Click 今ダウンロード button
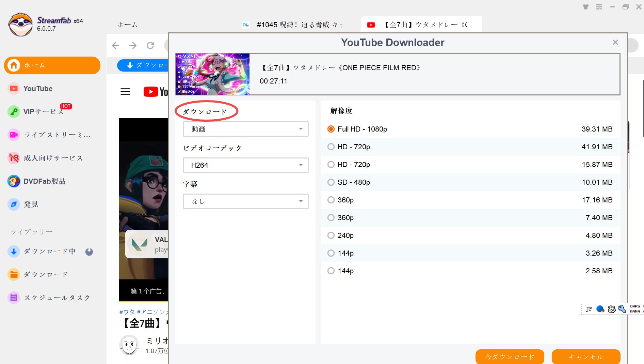Screen dimensions: 644x364 (x=510, y=357)
